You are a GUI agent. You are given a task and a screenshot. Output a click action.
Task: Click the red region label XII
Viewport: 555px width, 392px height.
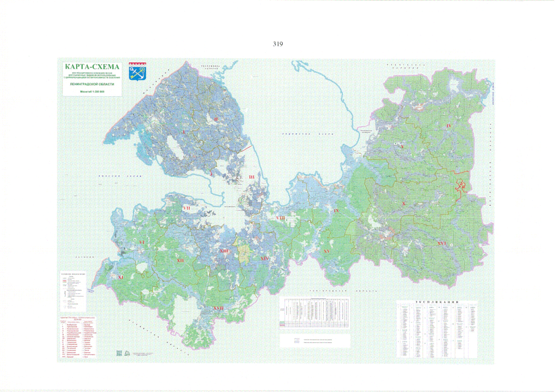[x=180, y=261]
